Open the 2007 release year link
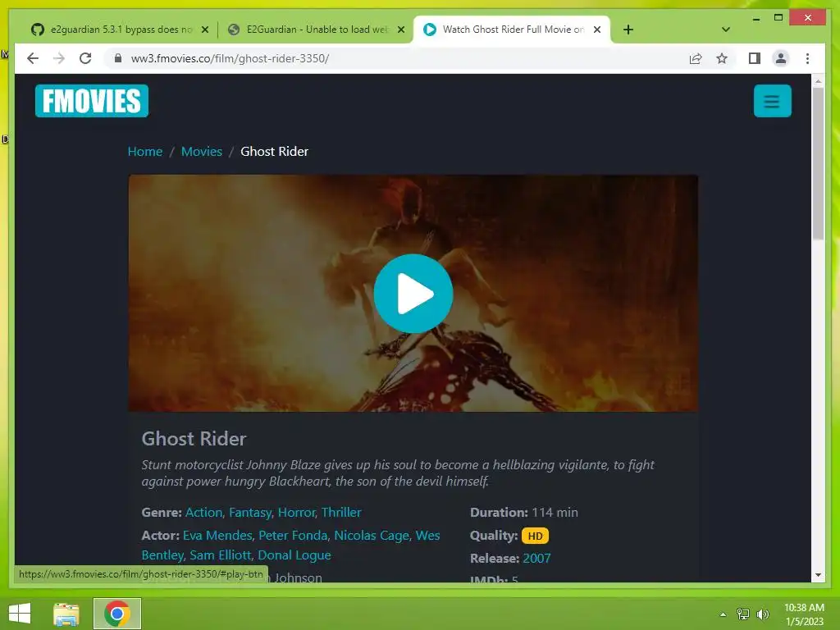The width and height of the screenshot is (840, 630). point(536,559)
